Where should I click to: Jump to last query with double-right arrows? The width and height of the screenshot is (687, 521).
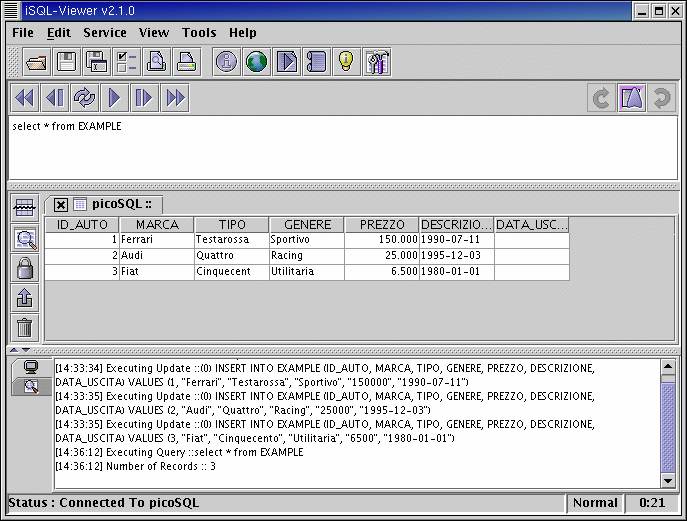click(175, 98)
